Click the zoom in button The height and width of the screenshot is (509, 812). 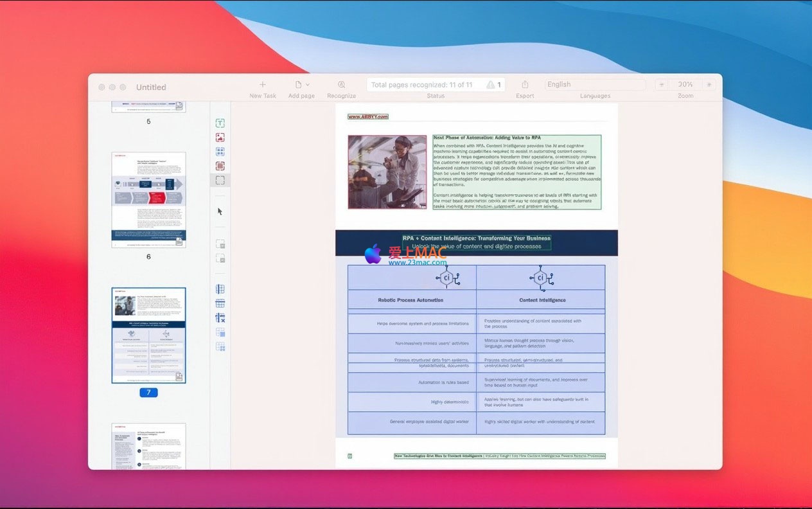click(709, 85)
